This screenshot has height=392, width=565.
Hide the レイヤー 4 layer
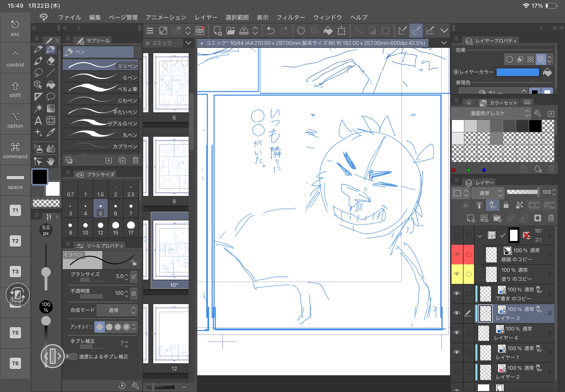[457, 333]
